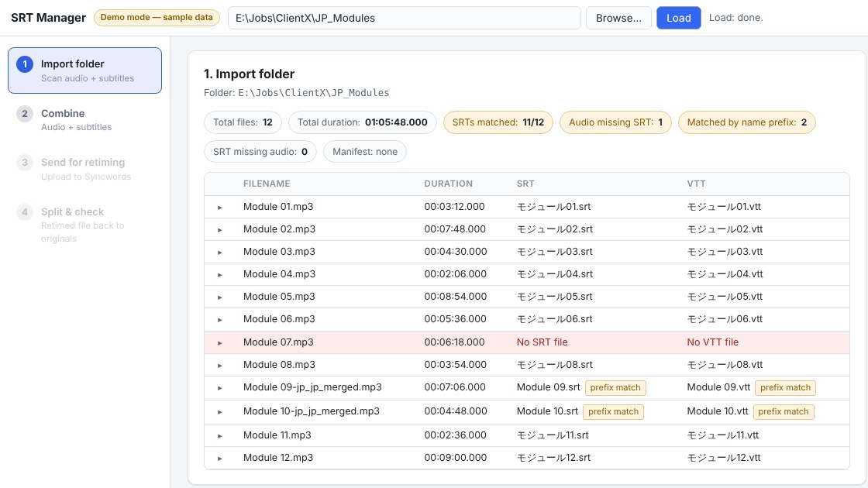Viewport: 868px width, 488px height.
Task: Click the Audio missing SRT: 1 chip
Action: (615, 122)
